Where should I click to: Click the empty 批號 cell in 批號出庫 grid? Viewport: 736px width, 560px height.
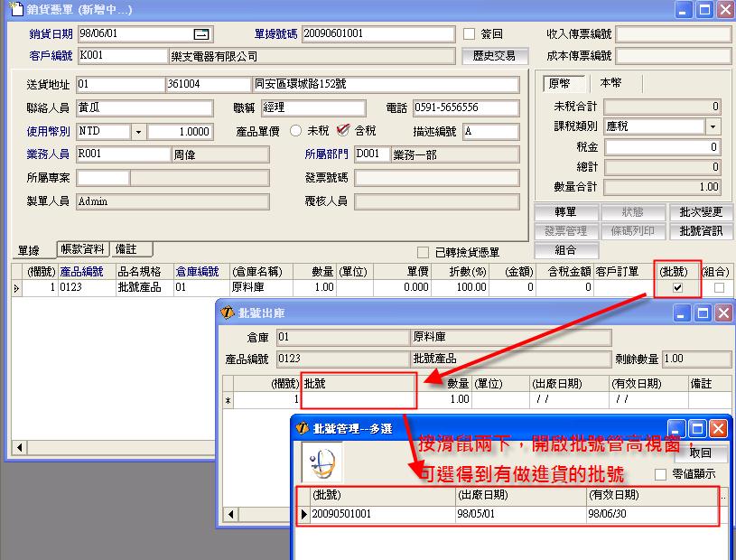tap(359, 398)
